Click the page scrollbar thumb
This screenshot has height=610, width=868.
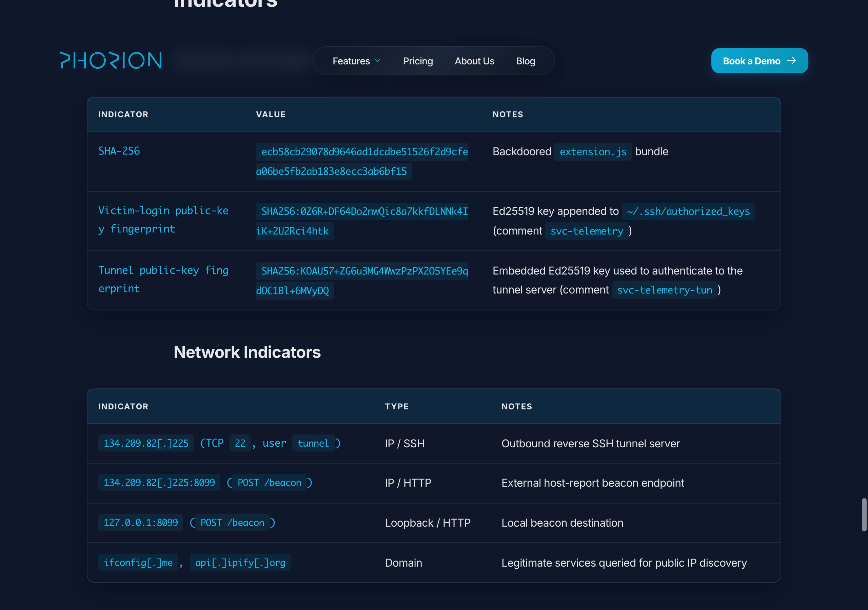(x=864, y=515)
